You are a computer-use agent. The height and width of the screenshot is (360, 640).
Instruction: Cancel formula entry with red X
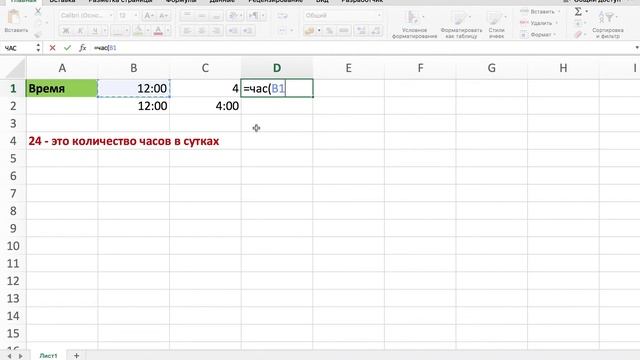coord(52,48)
